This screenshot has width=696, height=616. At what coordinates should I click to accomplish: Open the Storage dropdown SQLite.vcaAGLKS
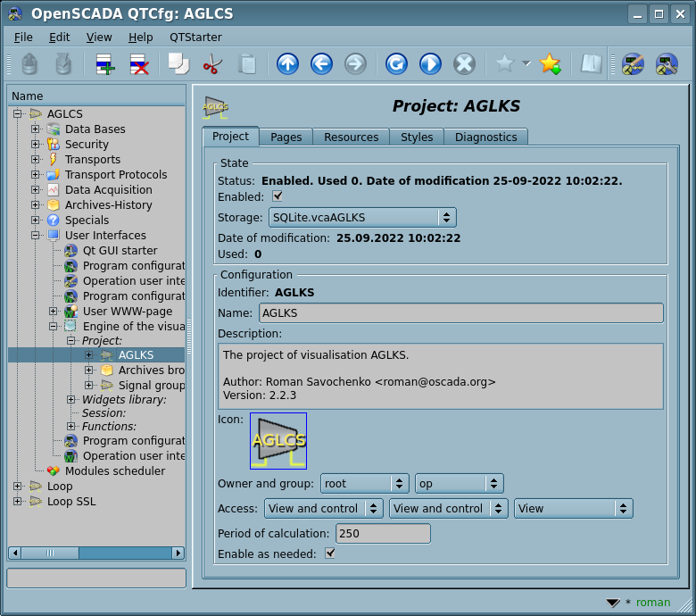[x=361, y=217]
